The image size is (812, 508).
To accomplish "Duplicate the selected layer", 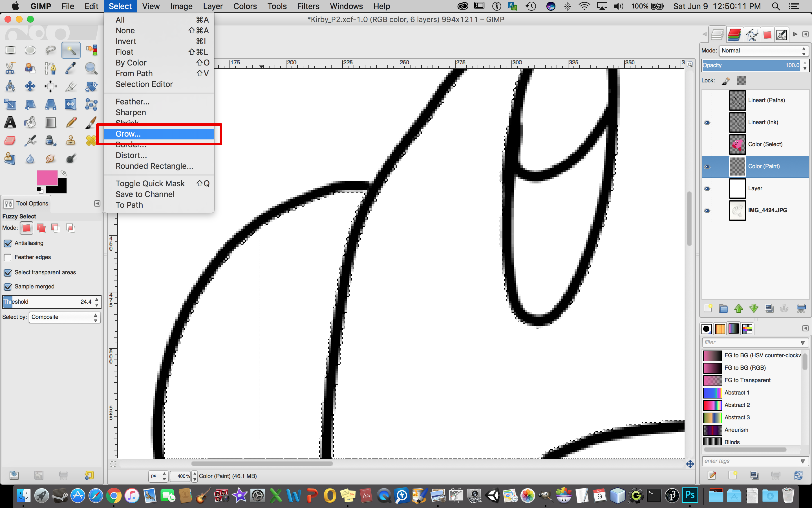I will click(x=769, y=308).
